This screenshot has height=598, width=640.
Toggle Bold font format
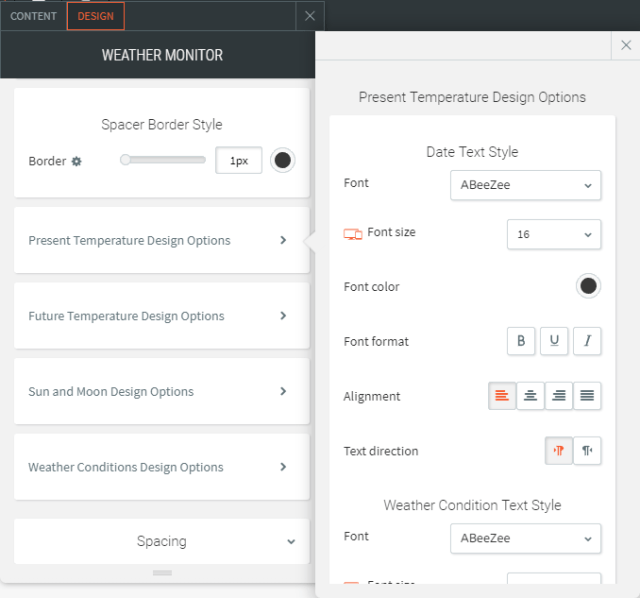(520, 341)
